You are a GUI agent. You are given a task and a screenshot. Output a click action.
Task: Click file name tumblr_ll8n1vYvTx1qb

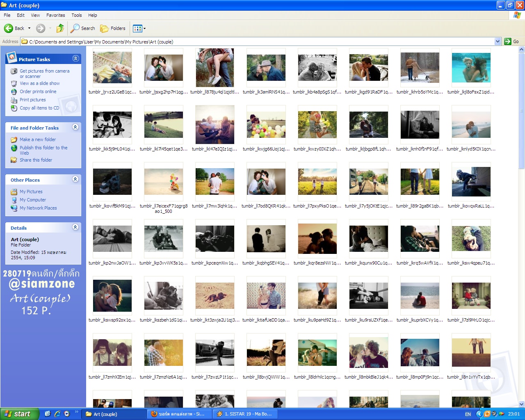click(471, 377)
